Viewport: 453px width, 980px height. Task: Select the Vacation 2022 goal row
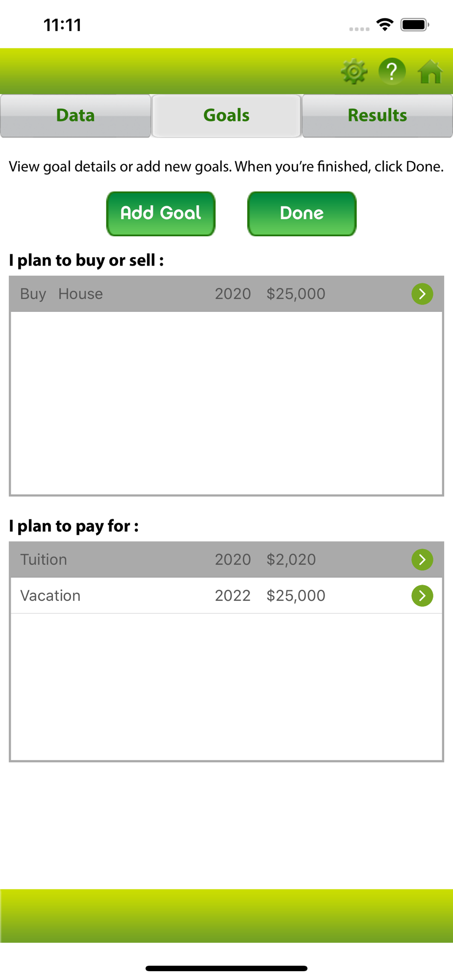coord(226,596)
